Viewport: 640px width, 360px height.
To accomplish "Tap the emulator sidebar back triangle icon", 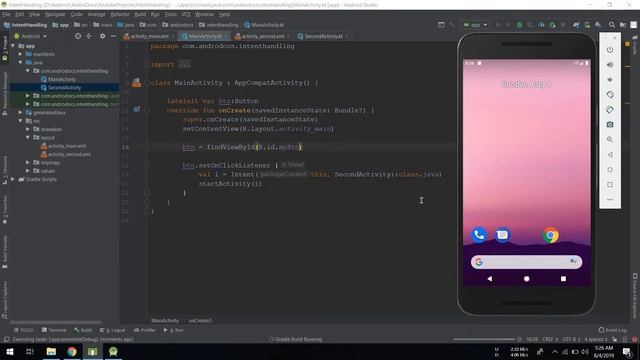I will pyautogui.click(x=610, y=155).
